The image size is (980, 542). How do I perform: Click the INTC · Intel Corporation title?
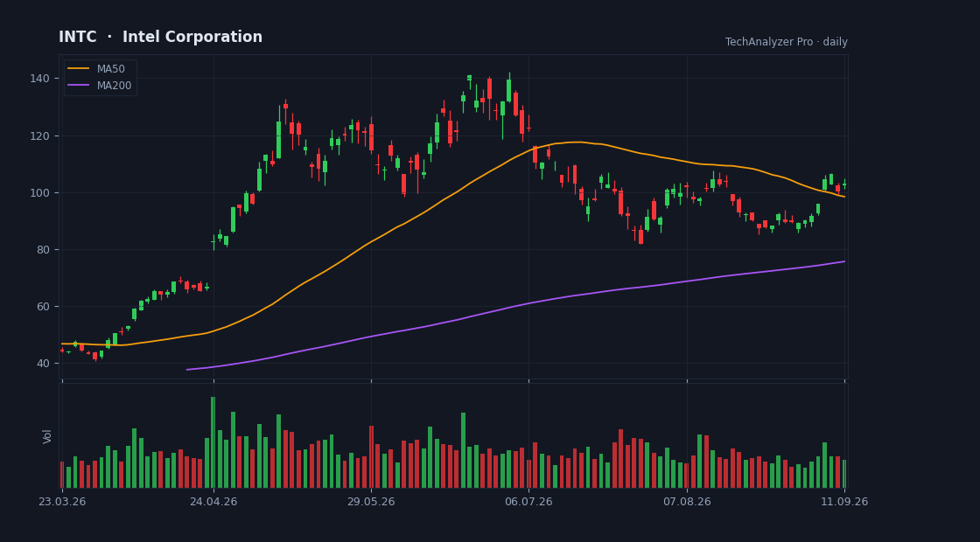coord(161,37)
